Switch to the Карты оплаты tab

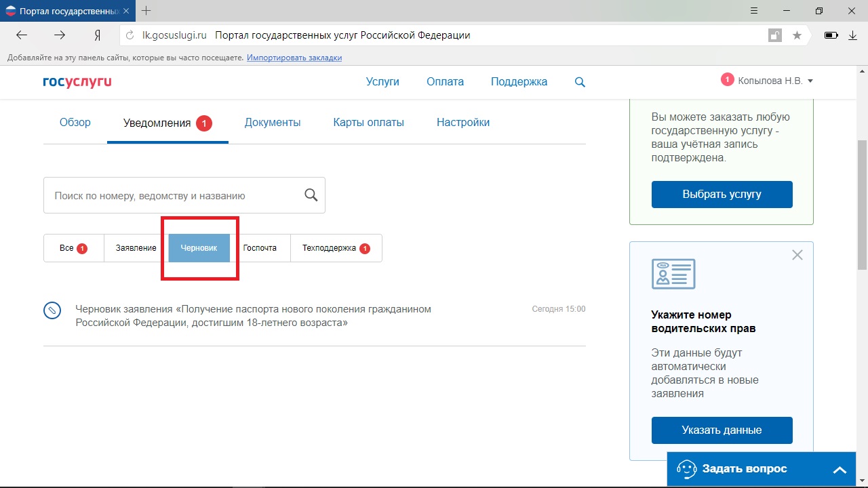coord(368,123)
